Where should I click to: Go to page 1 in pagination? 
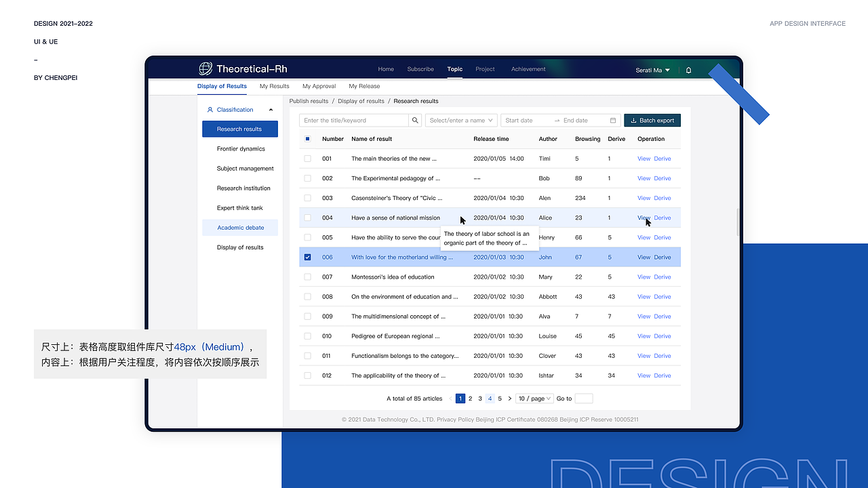click(460, 399)
